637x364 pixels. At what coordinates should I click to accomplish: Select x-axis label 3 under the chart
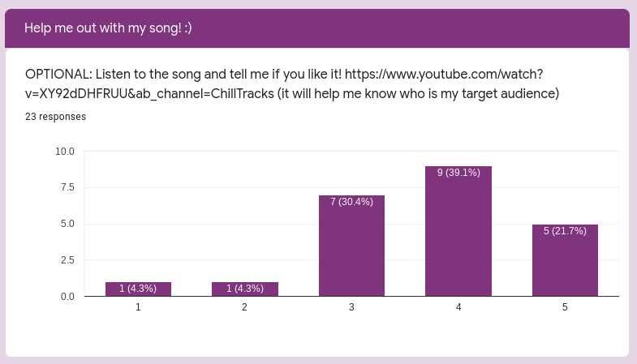pyautogui.click(x=351, y=307)
